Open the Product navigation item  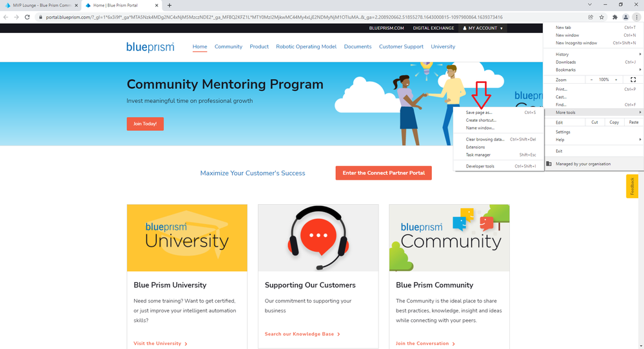[x=259, y=47]
